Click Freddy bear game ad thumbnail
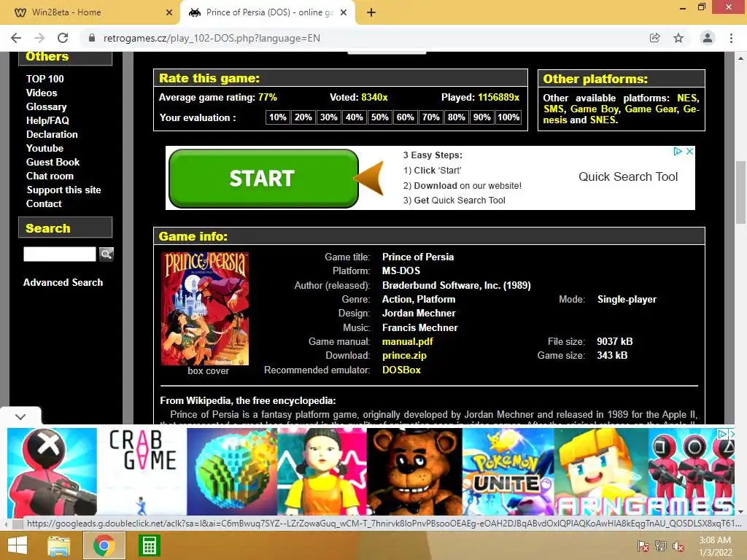This screenshot has height=560, width=747. coord(414,472)
